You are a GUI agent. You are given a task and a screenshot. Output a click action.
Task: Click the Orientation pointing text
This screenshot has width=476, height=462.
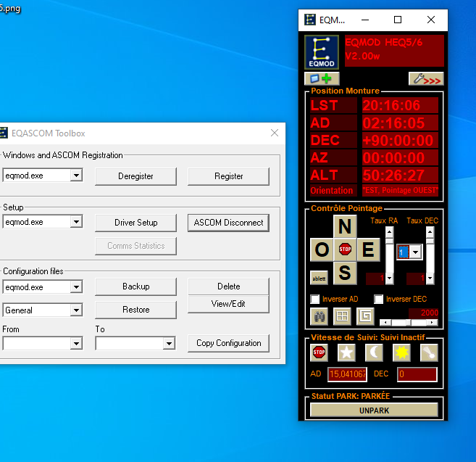pos(400,190)
